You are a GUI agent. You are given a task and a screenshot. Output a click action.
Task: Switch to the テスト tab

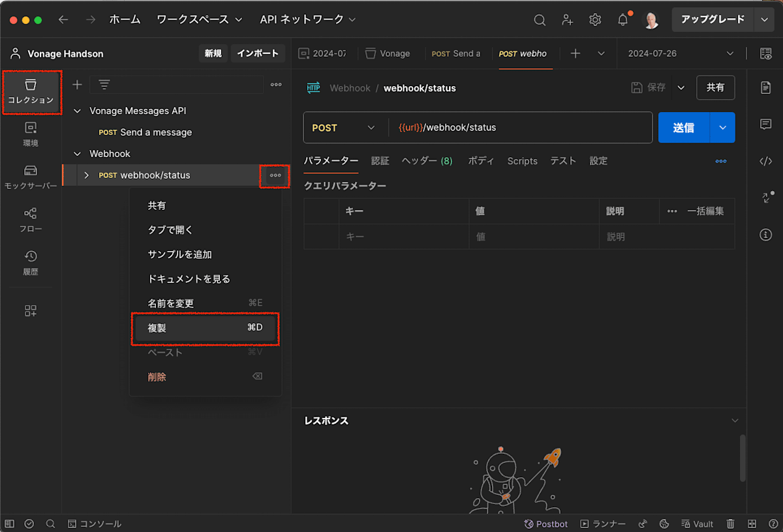coord(563,161)
